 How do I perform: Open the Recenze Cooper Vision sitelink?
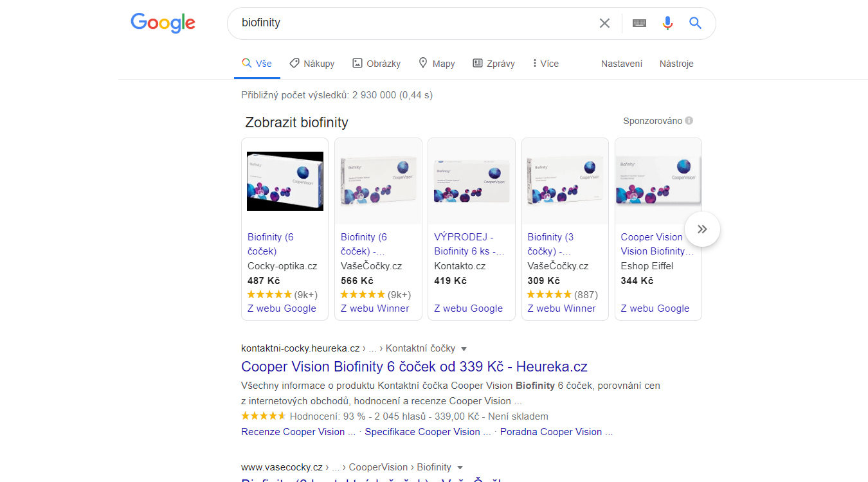click(x=298, y=432)
